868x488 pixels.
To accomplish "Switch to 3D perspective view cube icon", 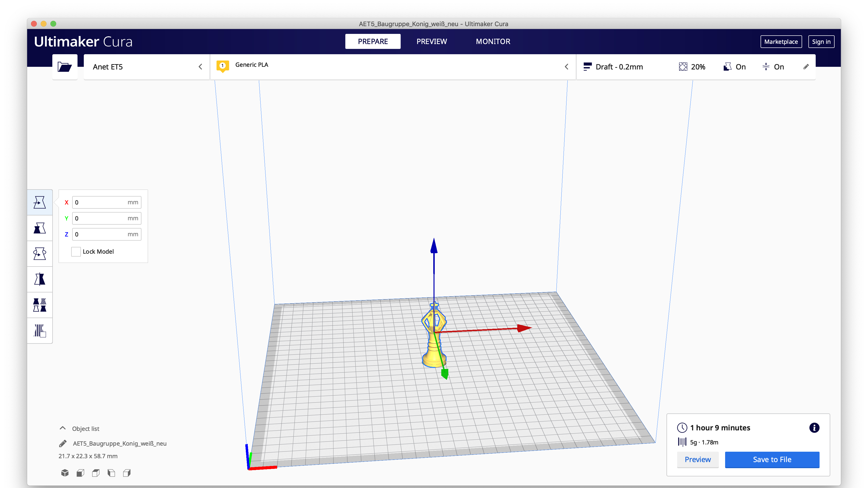I will (x=65, y=473).
